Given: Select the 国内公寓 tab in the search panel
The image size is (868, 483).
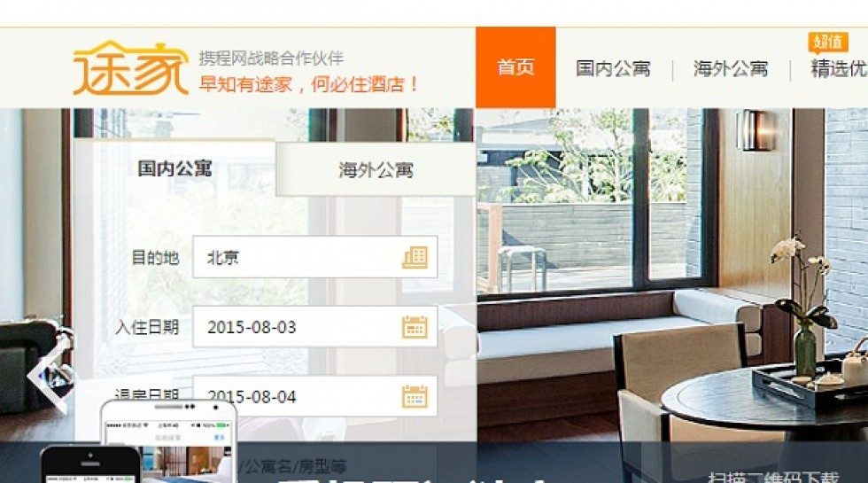Looking at the screenshot, I should (174, 168).
